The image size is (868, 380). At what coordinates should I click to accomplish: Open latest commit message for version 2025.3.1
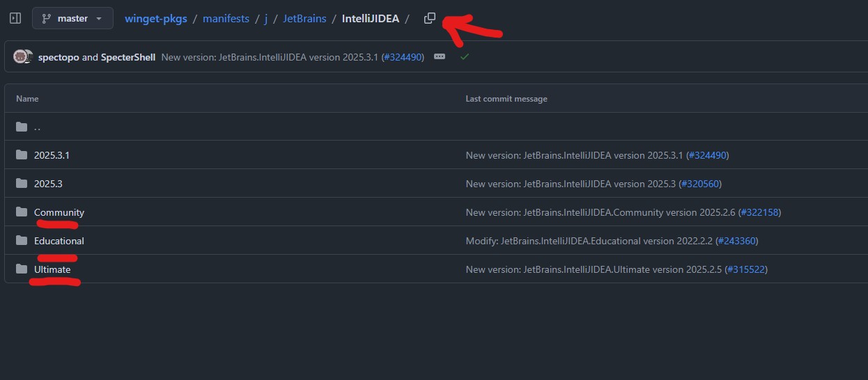[270, 57]
